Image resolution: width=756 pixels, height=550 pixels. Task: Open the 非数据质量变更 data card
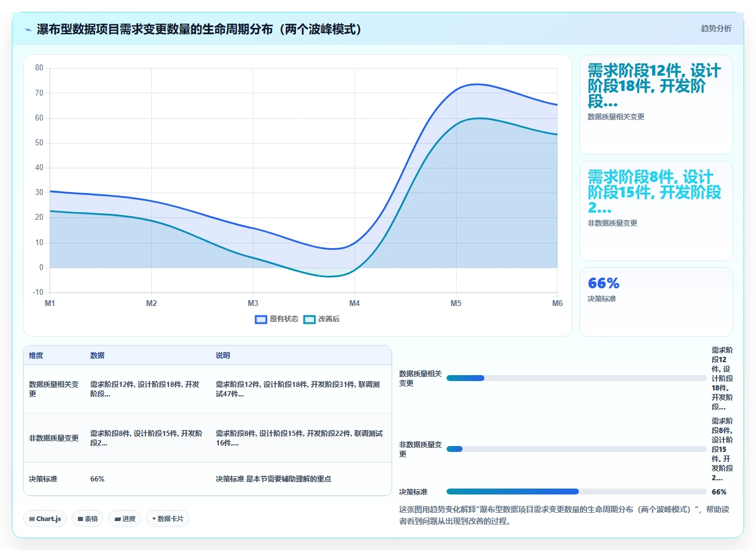(x=656, y=211)
